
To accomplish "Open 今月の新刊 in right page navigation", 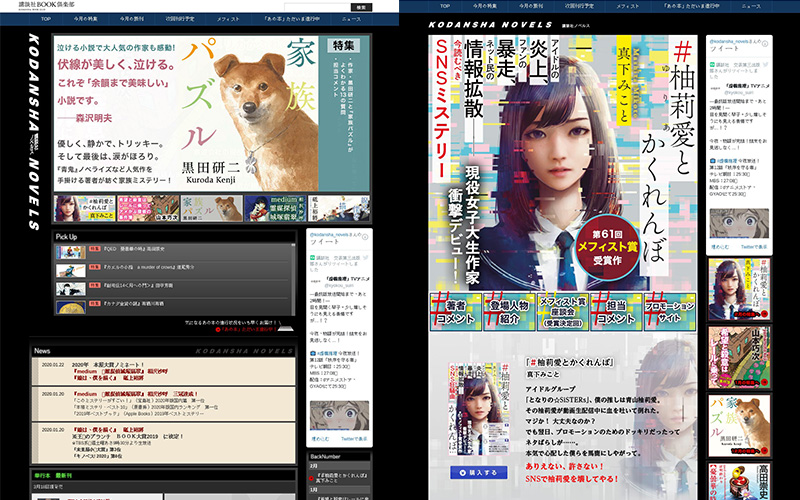I will coord(531,6).
